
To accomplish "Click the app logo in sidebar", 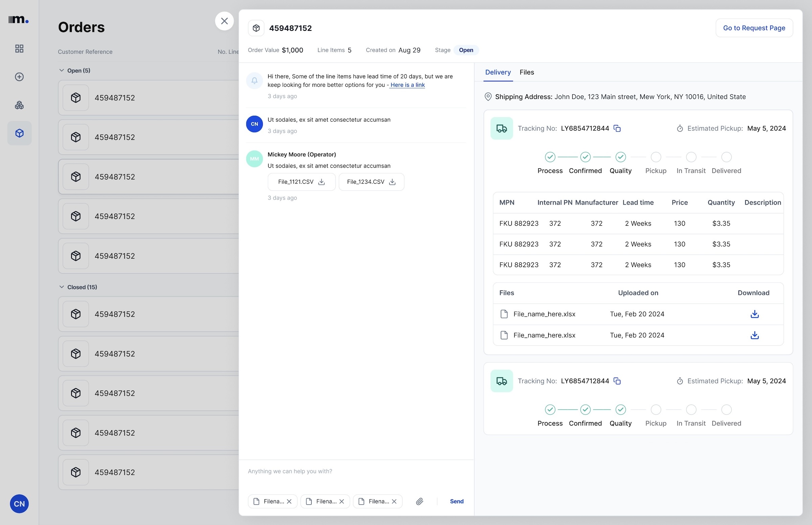I will coord(18,19).
